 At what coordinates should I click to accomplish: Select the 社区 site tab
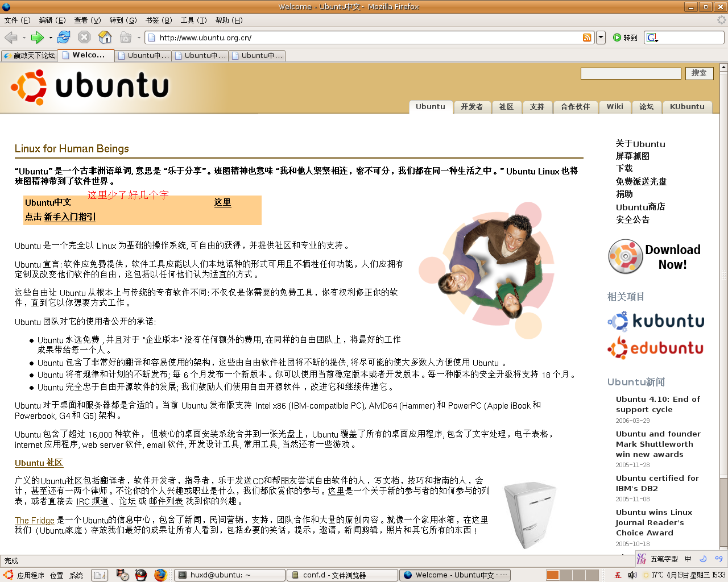(506, 107)
